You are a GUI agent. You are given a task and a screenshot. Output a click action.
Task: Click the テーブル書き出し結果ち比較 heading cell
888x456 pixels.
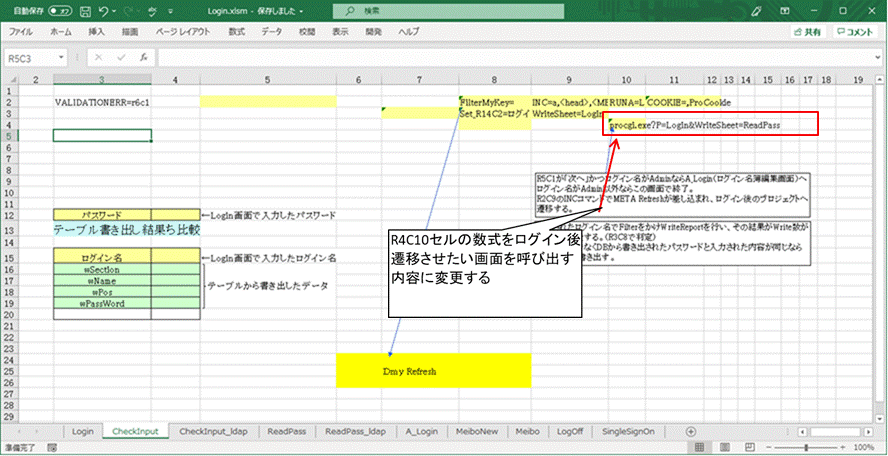(126, 229)
